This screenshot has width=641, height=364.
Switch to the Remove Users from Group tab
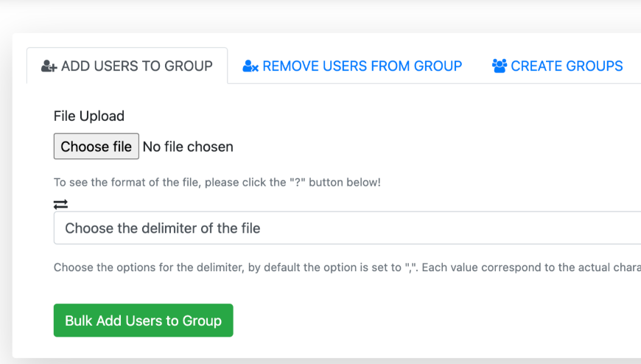pyautogui.click(x=362, y=66)
